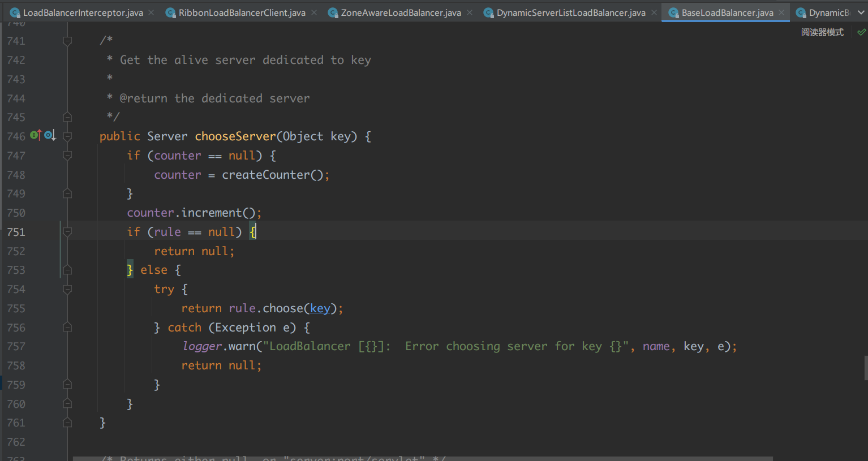This screenshot has height=461, width=868.
Task: Click line number 751 in gutter
Action: coord(16,232)
